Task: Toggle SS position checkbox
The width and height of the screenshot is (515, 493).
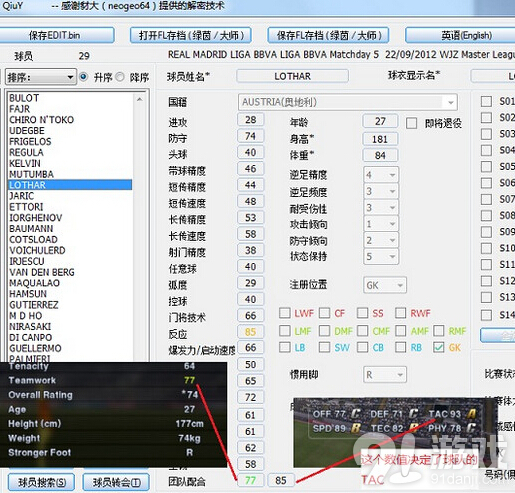Action: (362, 313)
